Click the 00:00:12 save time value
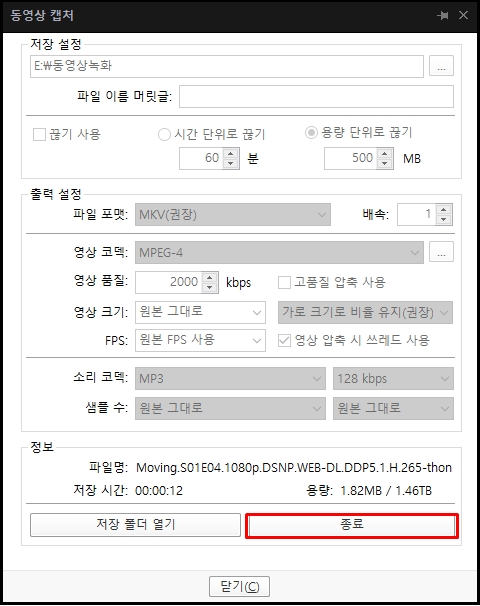Screen dimensions: 480x606 (x=159, y=491)
